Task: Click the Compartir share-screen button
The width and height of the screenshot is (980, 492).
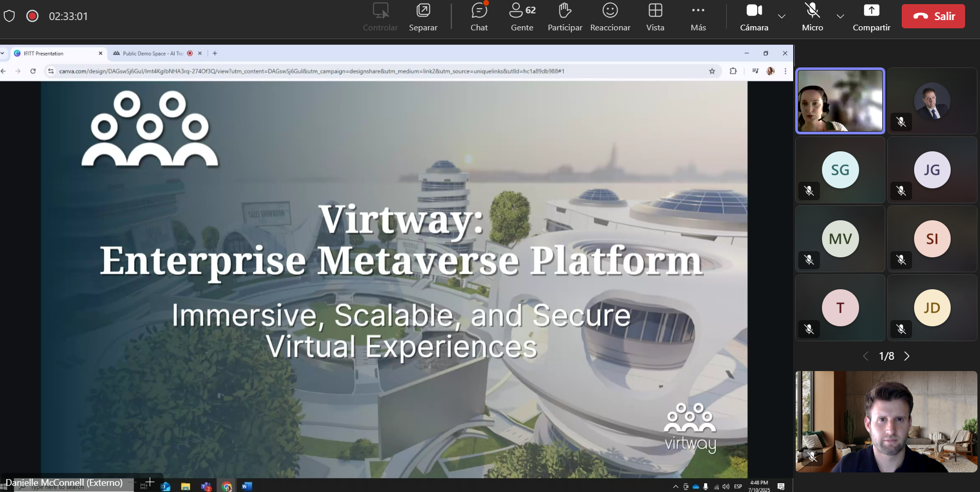Action: (x=871, y=17)
